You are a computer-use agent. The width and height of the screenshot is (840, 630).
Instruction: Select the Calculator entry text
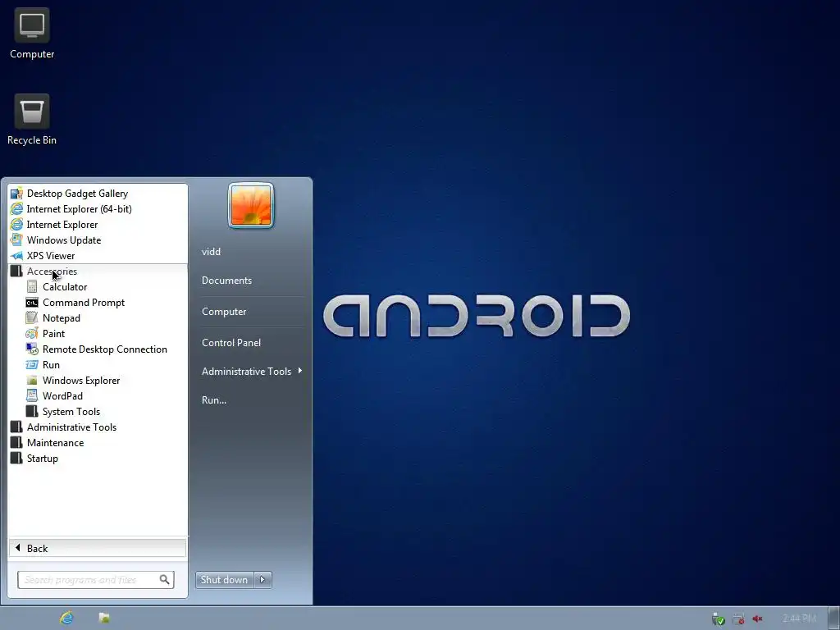(65, 286)
